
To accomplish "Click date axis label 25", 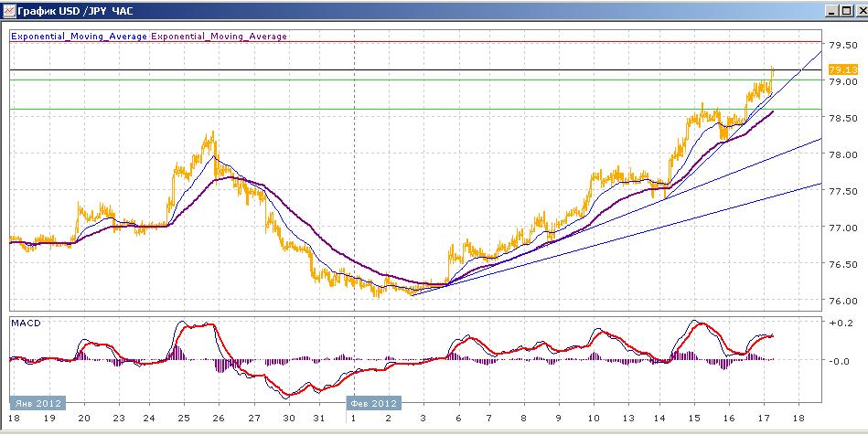I will pyautogui.click(x=184, y=418).
